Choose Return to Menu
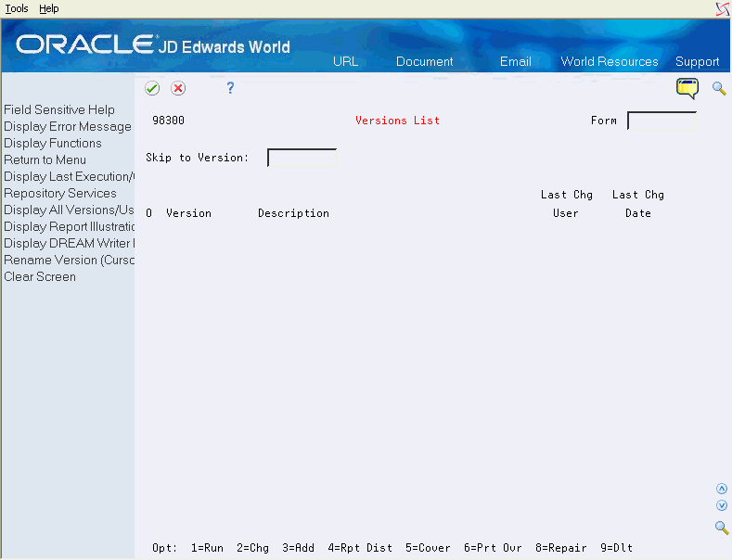This screenshot has height=560, width=732. click(x=45, y=160)
